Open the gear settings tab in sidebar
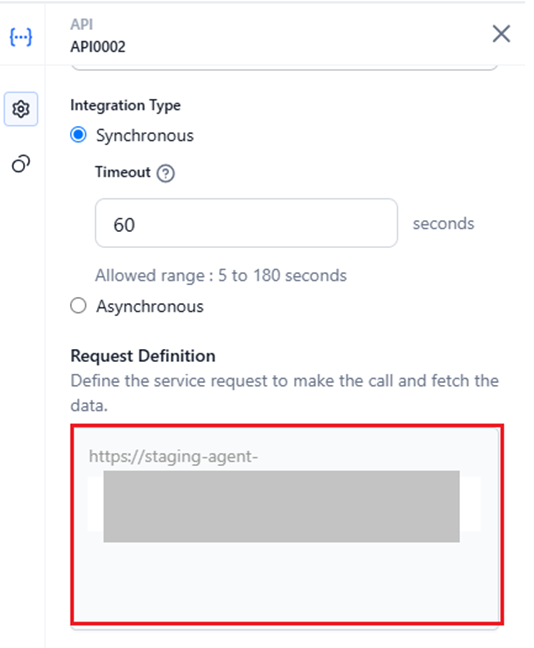Screen dimensions: 534x648 [x=21, y=109]
